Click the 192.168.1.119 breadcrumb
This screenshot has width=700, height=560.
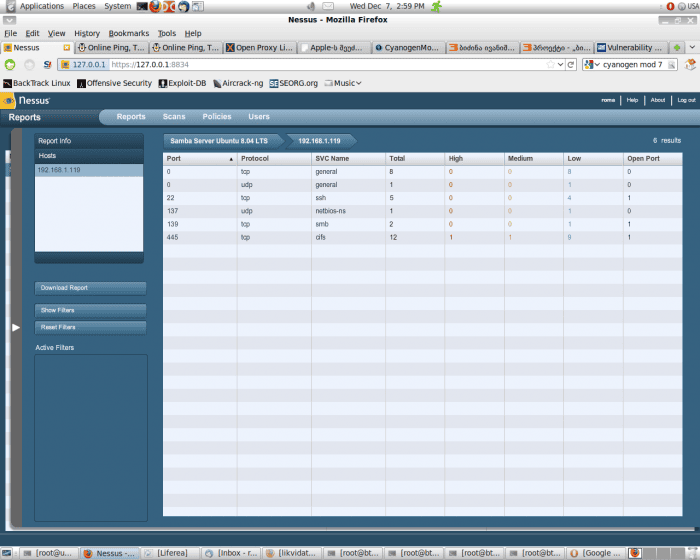coord(319,141)
